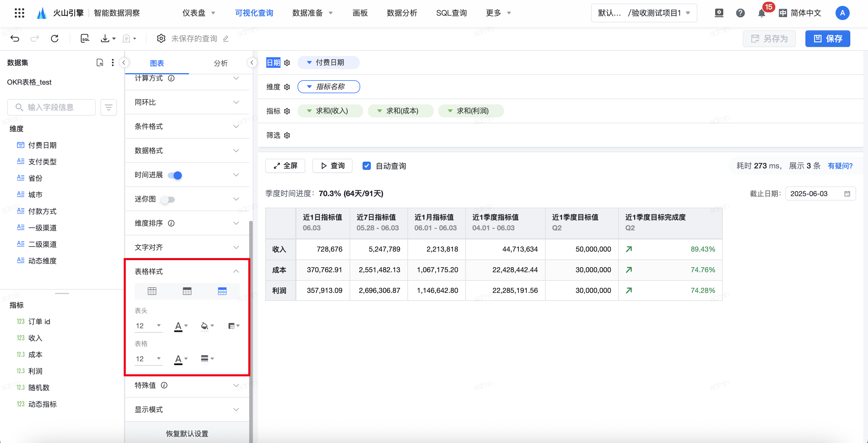Open the SQL view icon
The image size is (868, 443).
pos(85,38)
